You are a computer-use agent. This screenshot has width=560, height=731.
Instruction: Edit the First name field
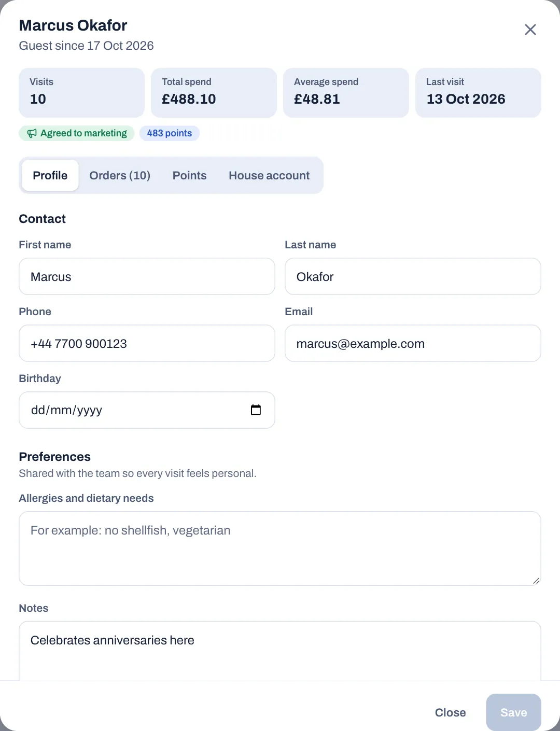147,276
